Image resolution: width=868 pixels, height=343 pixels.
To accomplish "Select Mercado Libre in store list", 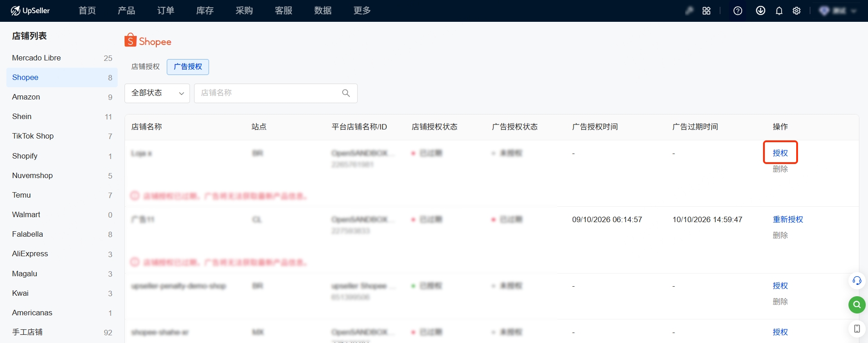I will 62,58.
